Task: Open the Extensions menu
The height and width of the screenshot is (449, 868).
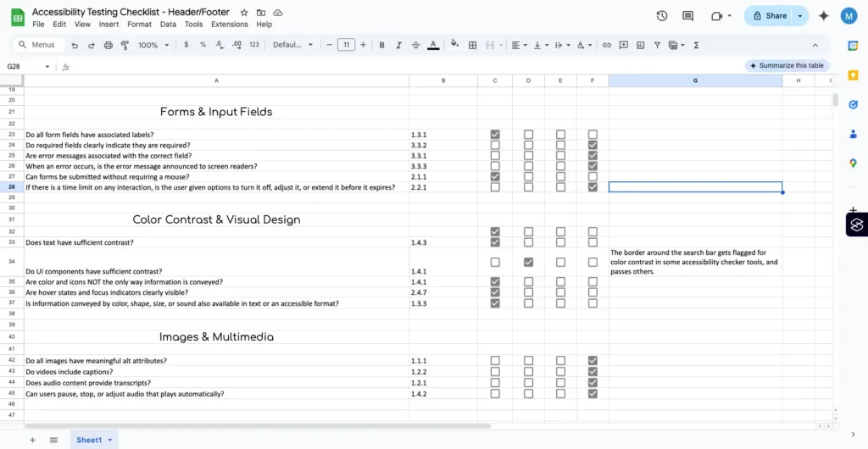Action: 229,25
